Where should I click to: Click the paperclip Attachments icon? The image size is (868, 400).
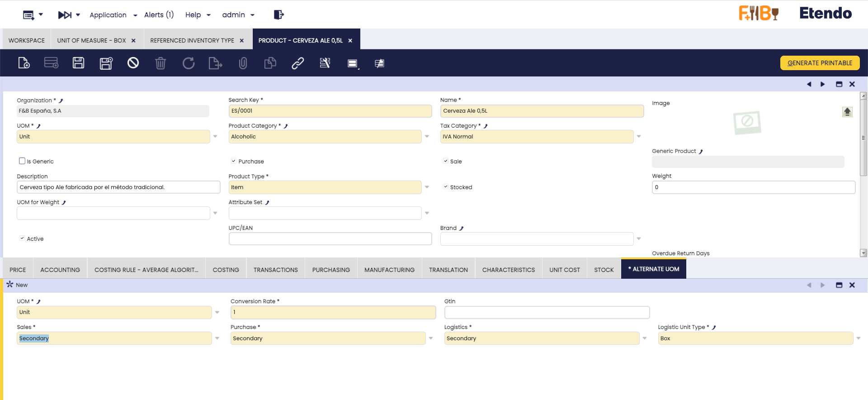coord(243,63)
